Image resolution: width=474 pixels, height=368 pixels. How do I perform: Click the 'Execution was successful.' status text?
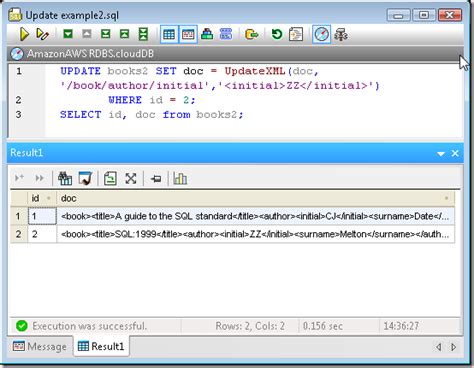tap(89, 326)
